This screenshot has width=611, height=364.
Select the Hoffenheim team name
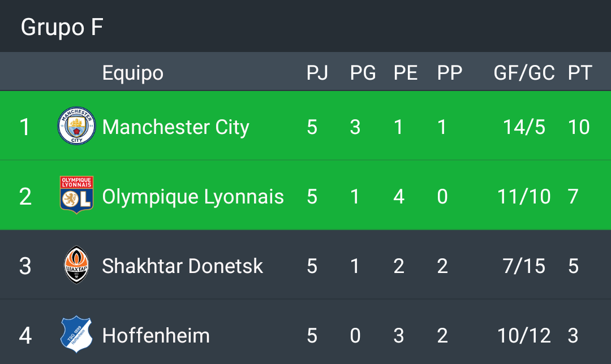[x=156, y=336]
